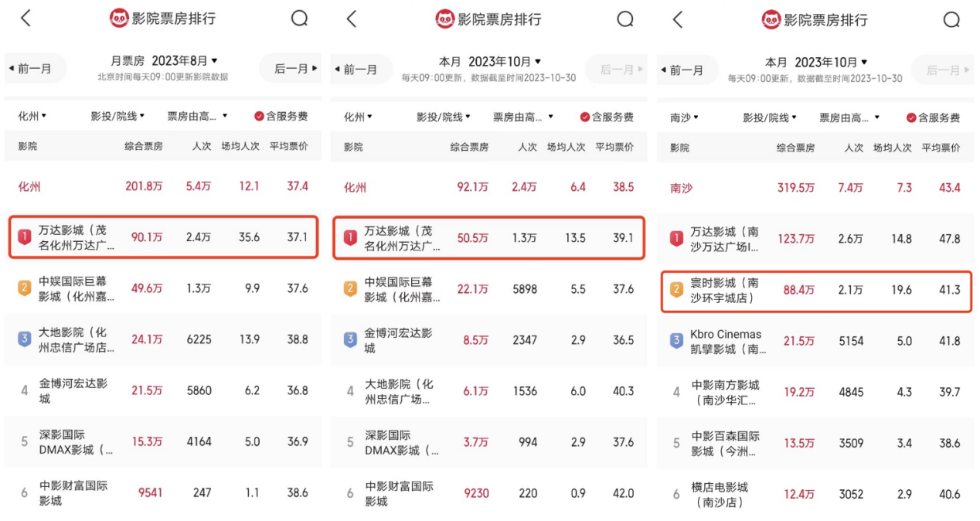Tap rank 2 badge beside 寰时影城 row
Screen dimensions: 980x521
click(676, 290)
